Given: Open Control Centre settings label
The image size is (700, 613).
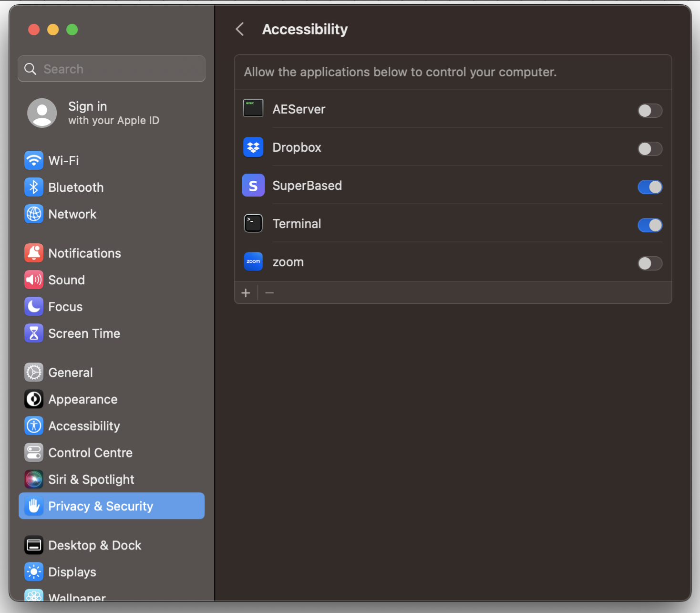Looking at the screenshot, I should tap(91, 453).
